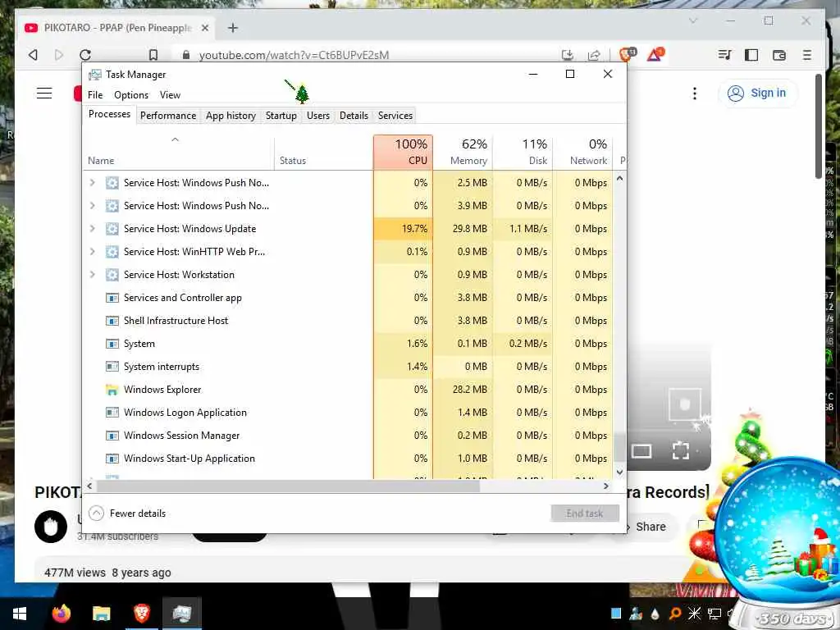Open the File menu in Task Manager
The height and width of the screenshot is (630, 840).
tap(95, 95)
